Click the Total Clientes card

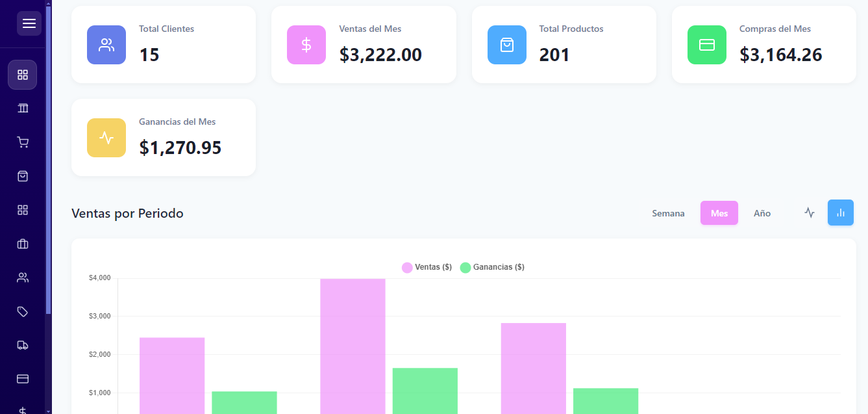coord(163,45)
